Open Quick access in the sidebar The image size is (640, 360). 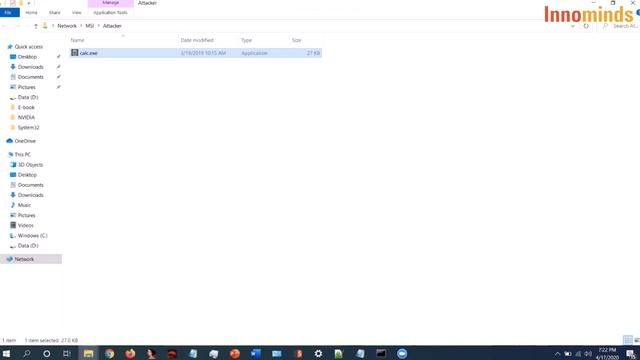pos(29,47)
